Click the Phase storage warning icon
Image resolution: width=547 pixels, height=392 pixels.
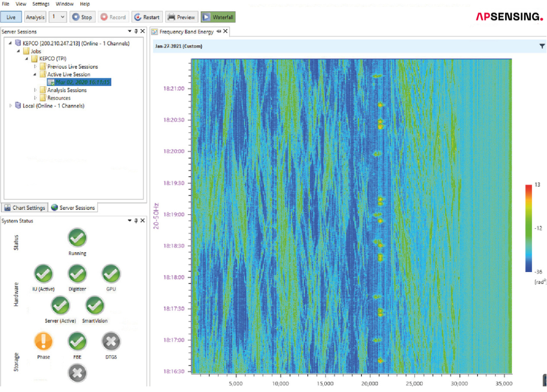click(x=43, y=341)
